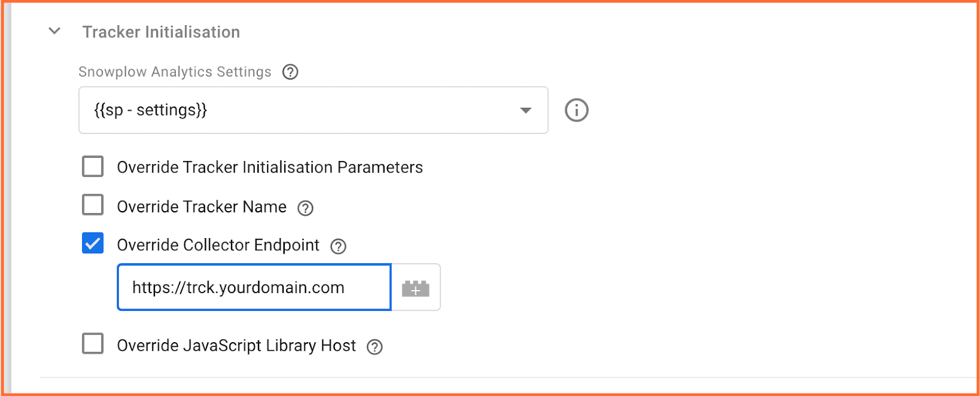The height and width of the screenshot is (396, 980).
Task: Click the Snowplow Analytics Settings label
Action: (175, 72)
